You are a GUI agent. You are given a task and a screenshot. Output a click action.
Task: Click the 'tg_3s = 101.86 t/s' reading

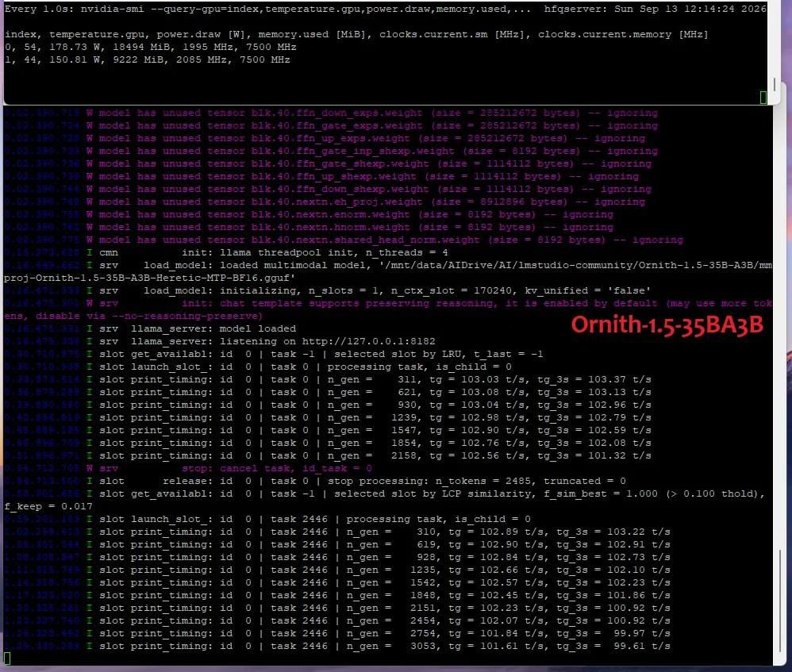click(613, 595)
